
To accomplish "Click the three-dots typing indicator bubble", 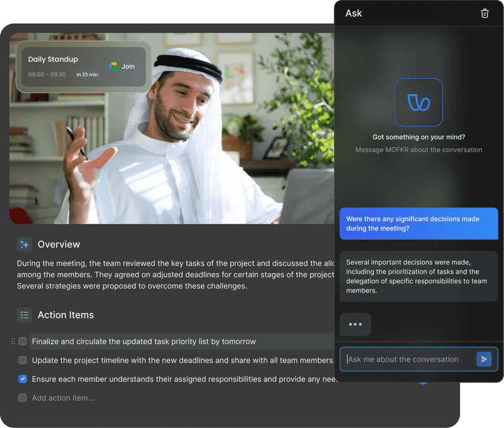I will tap(355, 324).
